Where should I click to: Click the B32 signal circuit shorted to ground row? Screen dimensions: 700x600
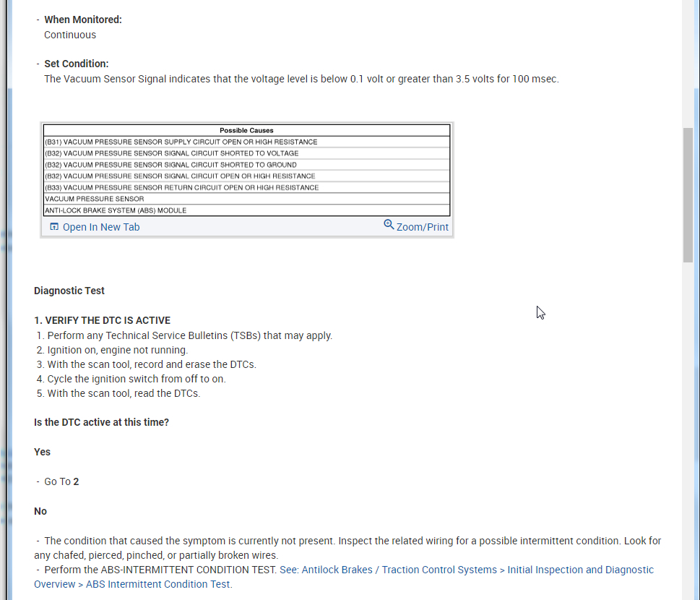170,165
